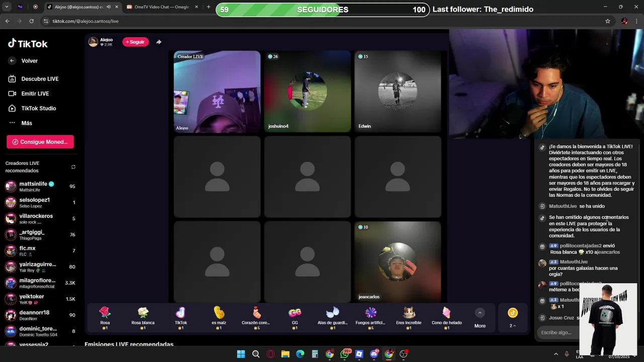The width and height of the screenshot is (644, 362).
Task: Open WhatsApp from the taskbar
Action: click(x=345, y=354)
